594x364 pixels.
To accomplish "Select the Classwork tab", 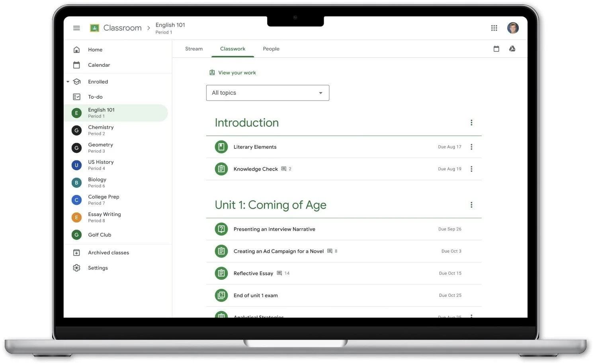I will pos(233,49).
